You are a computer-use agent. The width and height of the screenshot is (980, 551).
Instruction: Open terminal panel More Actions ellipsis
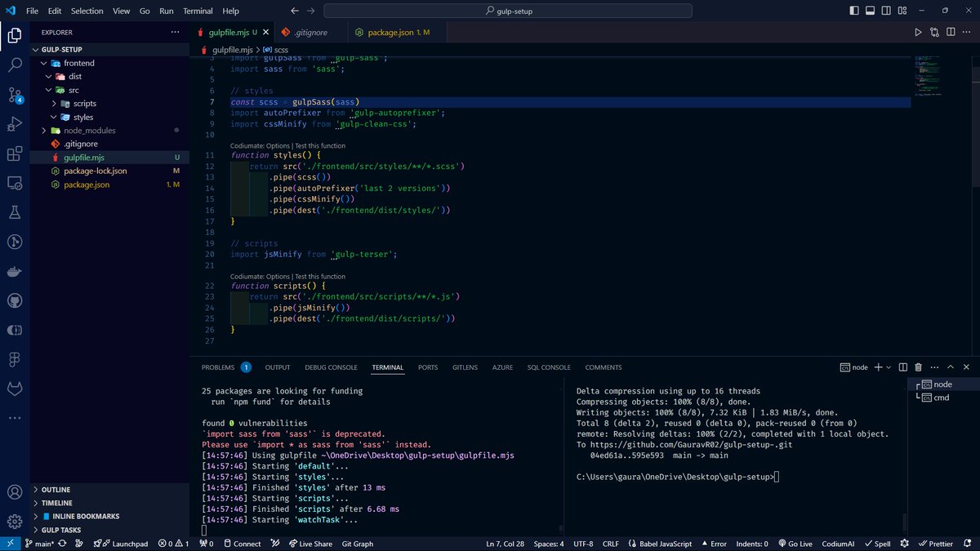click(x=934, y=367)
